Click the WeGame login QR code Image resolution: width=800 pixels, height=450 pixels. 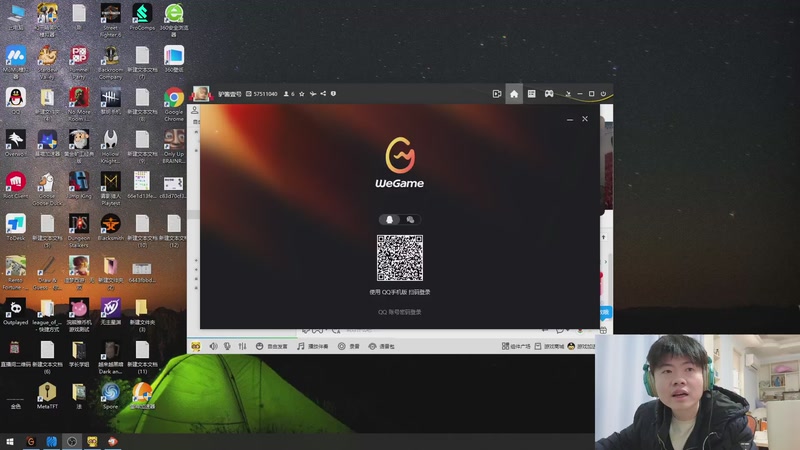(399, 258)
